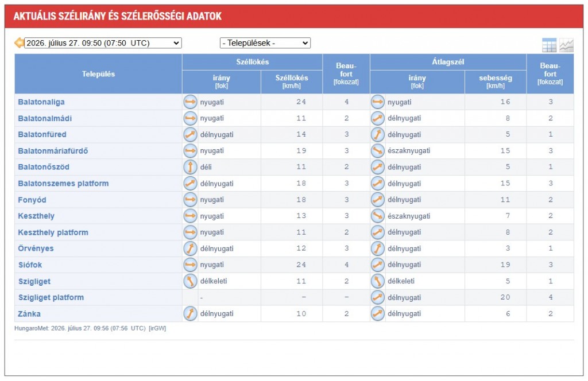Click Balatonőszöd southerly gust arrow icon
Screen dimensions: 588x381
[x=190, y=167]
